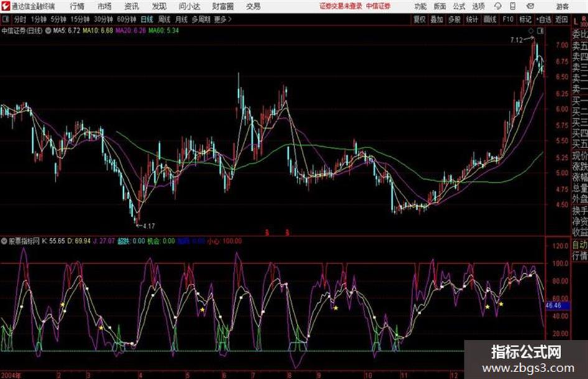The height and width of the screenshot is (379, 588).
Task: Open the 交易 menu
Action: 253,6
